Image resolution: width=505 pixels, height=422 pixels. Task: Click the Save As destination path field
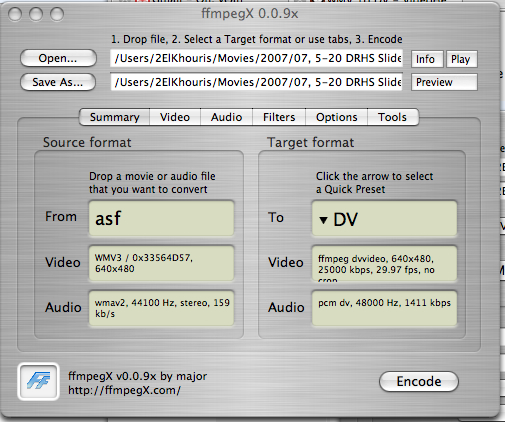click(256, 82)
